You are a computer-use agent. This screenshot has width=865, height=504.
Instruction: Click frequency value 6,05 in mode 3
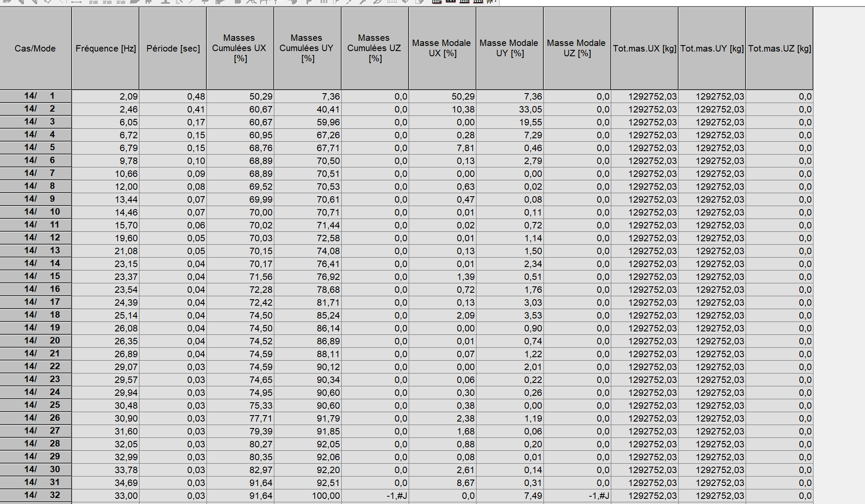106,122
